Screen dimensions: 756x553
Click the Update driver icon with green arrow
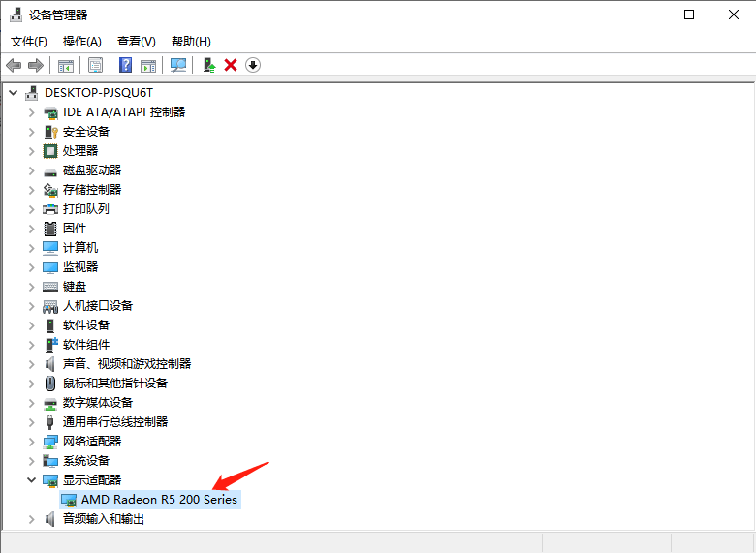coord(208,65)
